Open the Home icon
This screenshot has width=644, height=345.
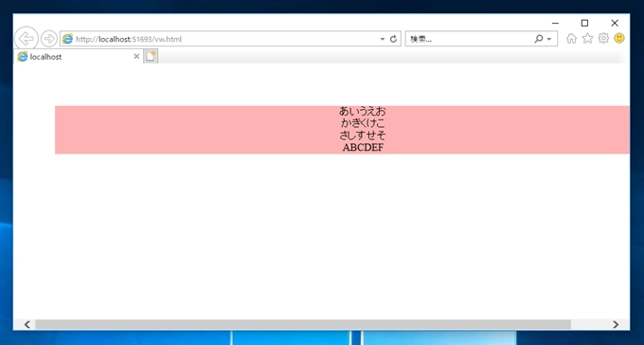click(571, 39)
